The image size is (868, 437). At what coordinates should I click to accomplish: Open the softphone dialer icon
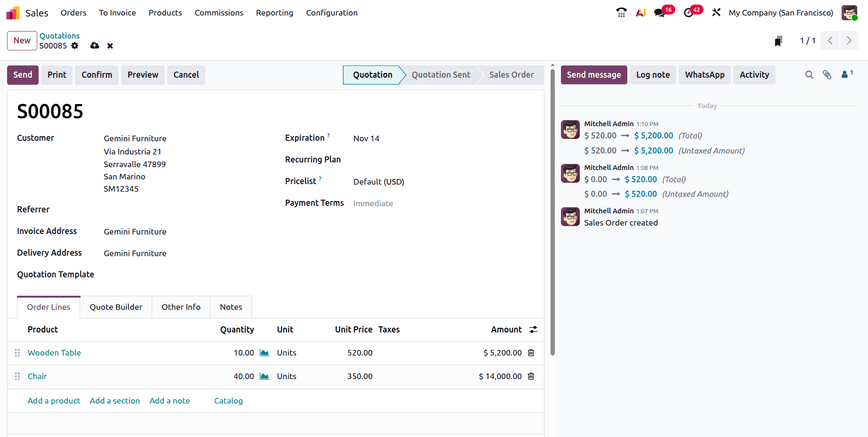pyautogui.click(x=621, y=13)
